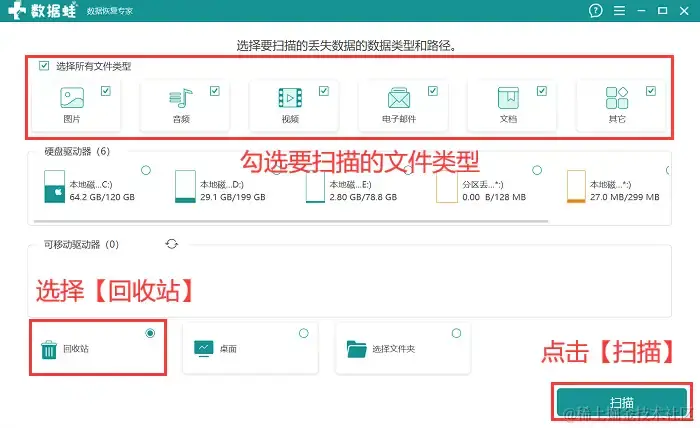Screen dimensions: 700x428
Task: Select the 桌面 radio button
Action: [304, 333]
